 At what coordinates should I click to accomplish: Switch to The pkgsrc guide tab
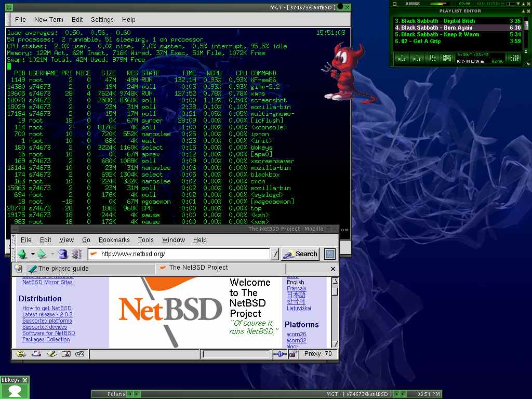(63, 269)
